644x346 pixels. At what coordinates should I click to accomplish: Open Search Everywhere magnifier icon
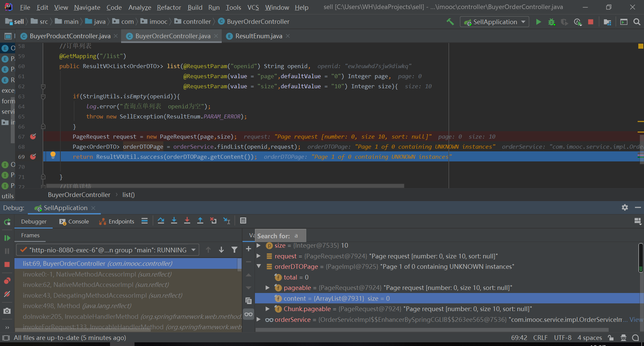637,22
